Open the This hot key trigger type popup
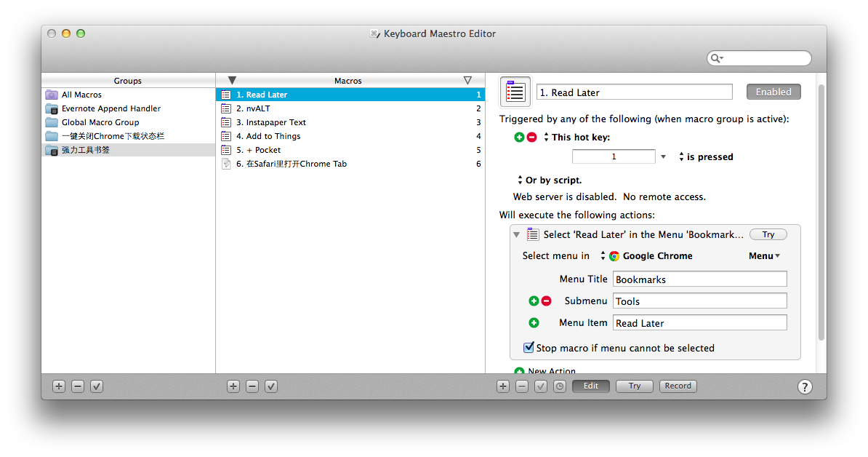This screenshot has width=868, height=457. [547, 137]
